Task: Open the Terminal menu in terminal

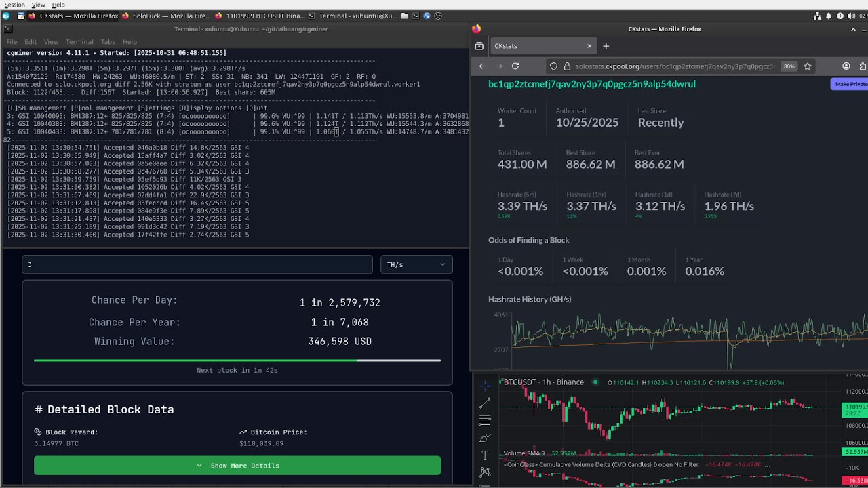Action: pyautogui.click(x=79, y=42)
